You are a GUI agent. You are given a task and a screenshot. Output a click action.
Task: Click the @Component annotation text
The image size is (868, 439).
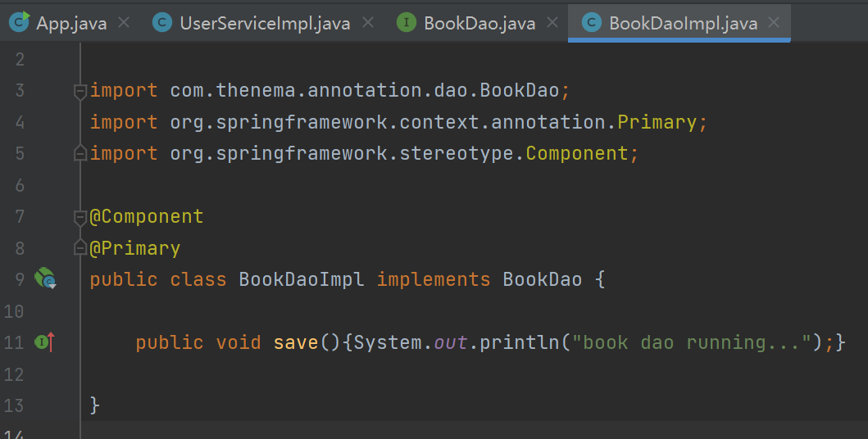pyautogui.click(x=147, y=216)
